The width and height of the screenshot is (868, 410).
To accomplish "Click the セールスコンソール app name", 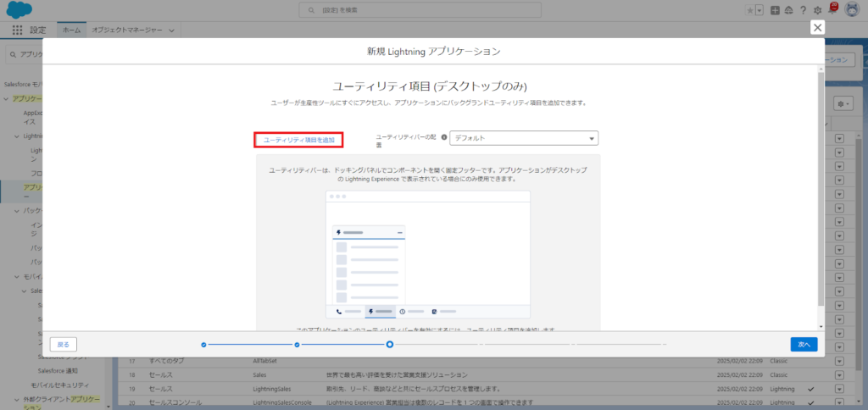I will (x=175, y=402).
